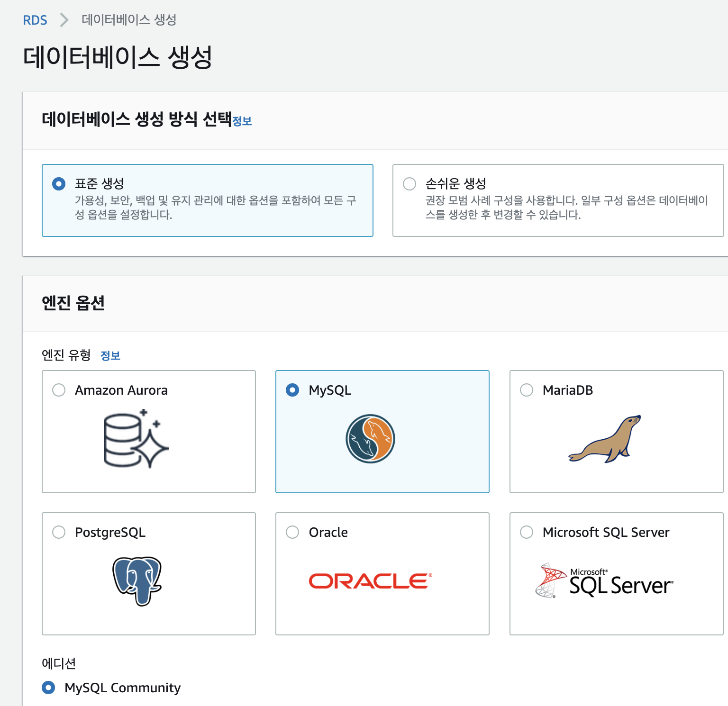Select the MySQL Community edition radio

48,687
